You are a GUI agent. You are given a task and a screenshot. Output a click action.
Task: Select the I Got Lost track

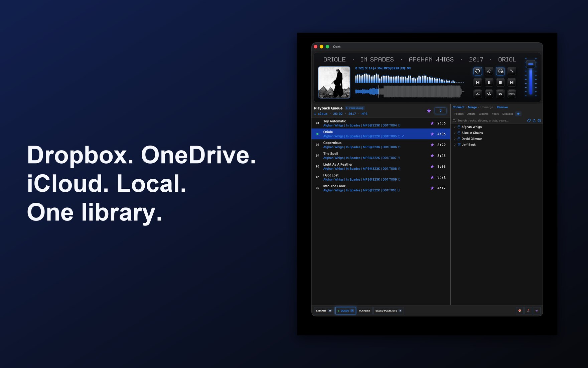pos(381,177)
